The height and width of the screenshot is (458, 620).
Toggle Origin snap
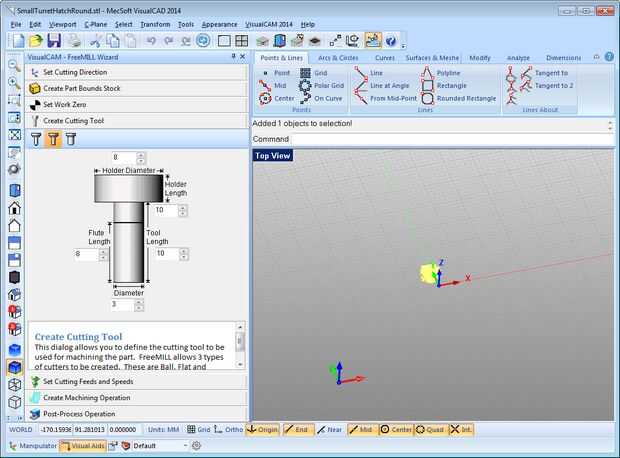[x=262, y=430]
